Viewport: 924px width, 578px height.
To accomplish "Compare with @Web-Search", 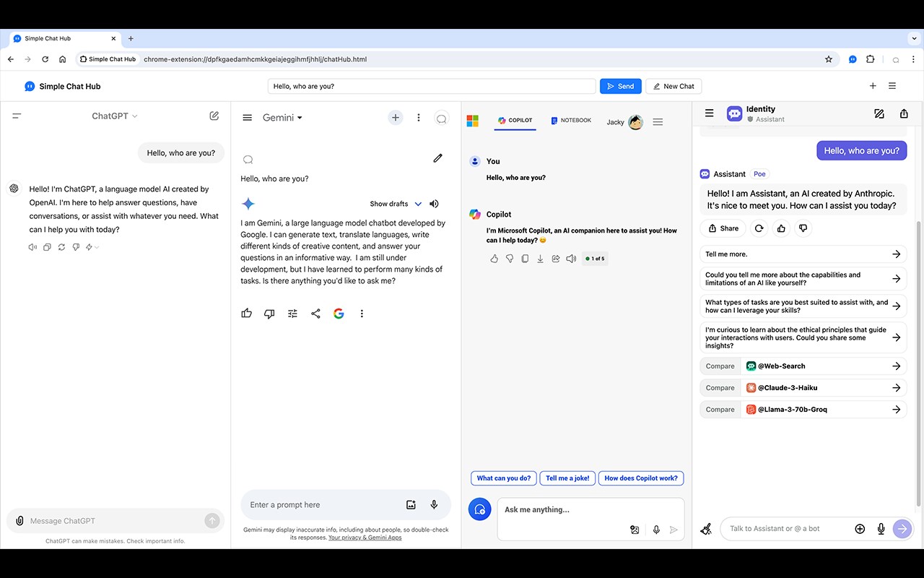I will 803,366.
